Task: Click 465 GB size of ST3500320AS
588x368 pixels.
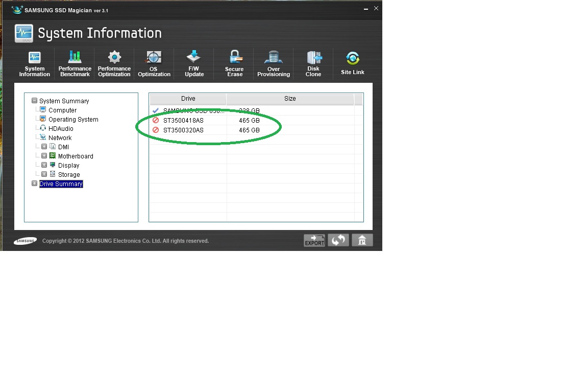Action: pos(249,130)
